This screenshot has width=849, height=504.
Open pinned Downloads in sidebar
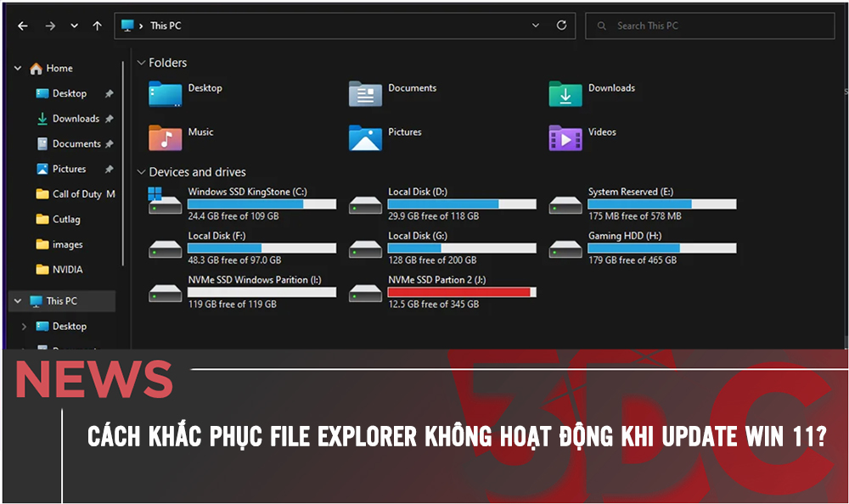(76, 119)
